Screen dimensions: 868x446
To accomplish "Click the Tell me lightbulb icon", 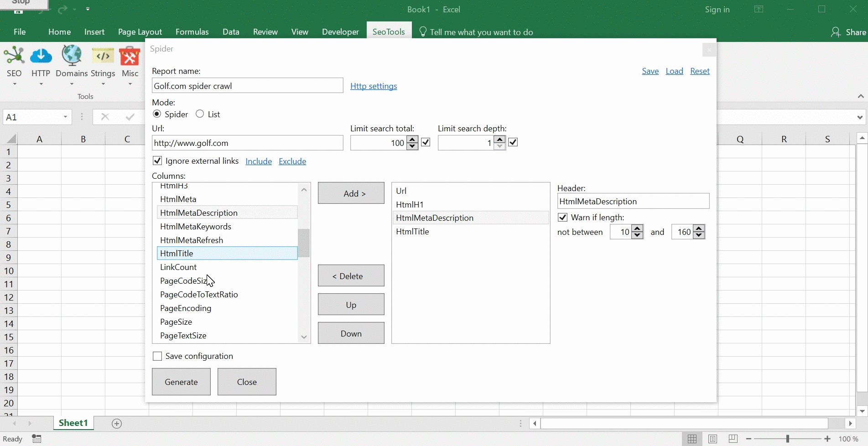I will pyautogui.click(x=423, y=31).
